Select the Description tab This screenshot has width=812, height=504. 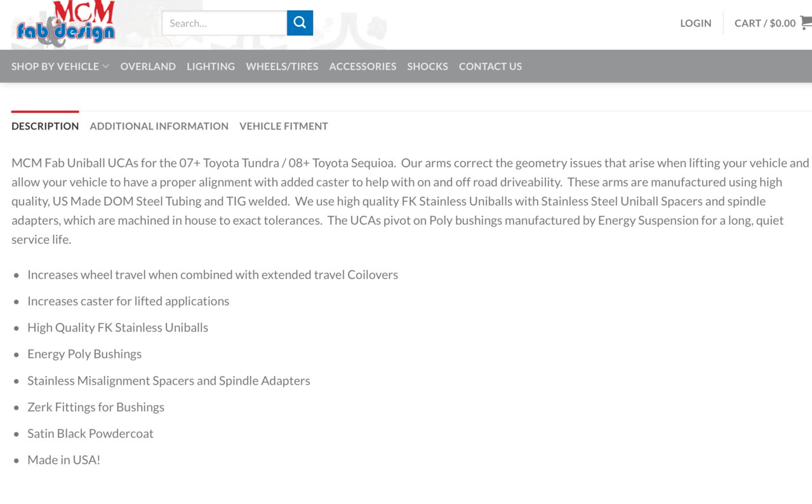45,126
